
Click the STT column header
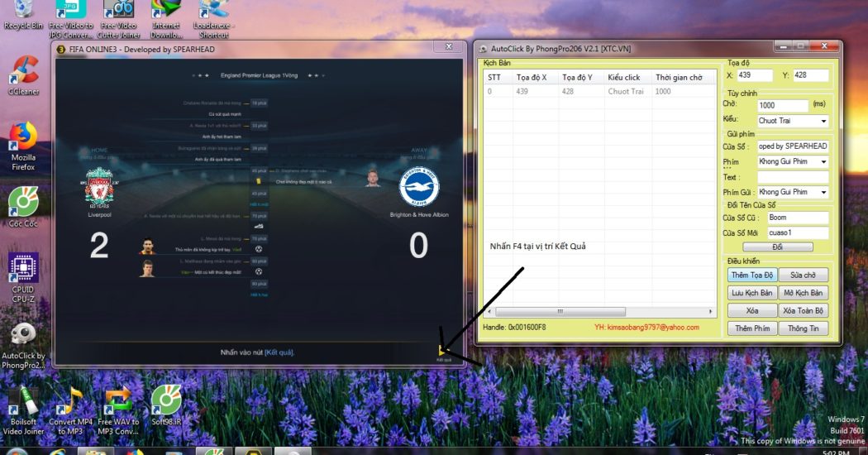(x=498, y=78)
